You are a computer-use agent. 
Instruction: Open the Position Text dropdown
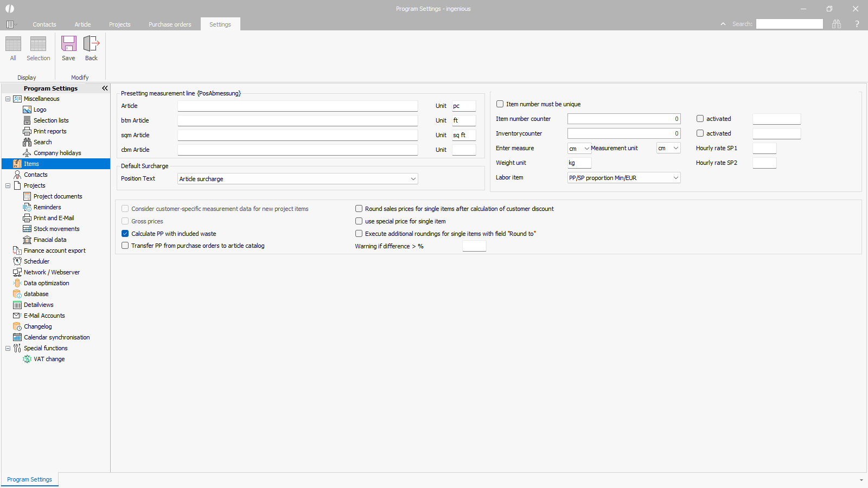pyautogui.click(x=413, y=179)
